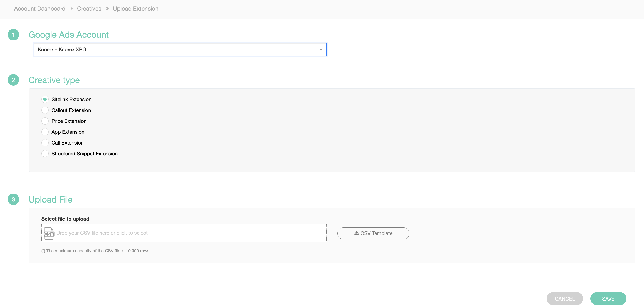
Task: Click the step 2 circle badge
Action: coord(13,80)
